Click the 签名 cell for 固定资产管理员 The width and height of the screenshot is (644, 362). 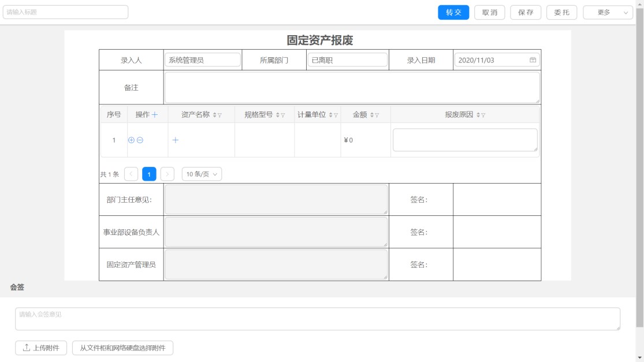tap(497, 265)
